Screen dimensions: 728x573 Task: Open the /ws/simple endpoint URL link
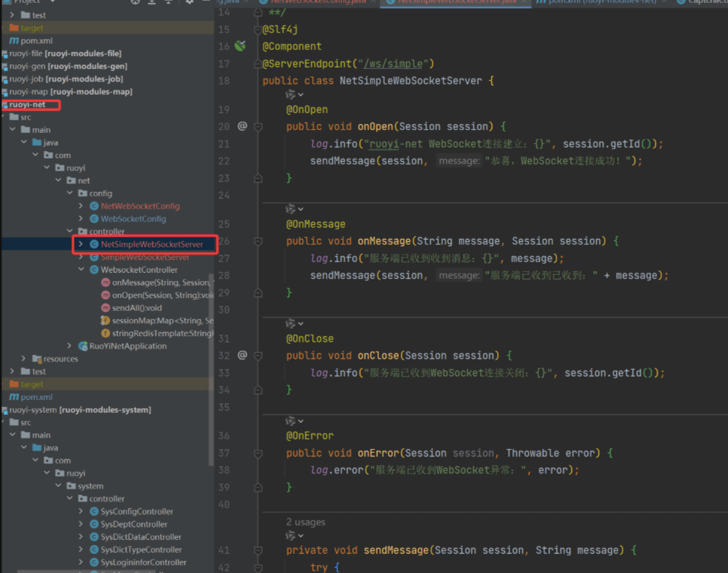[x=393, y=64]
